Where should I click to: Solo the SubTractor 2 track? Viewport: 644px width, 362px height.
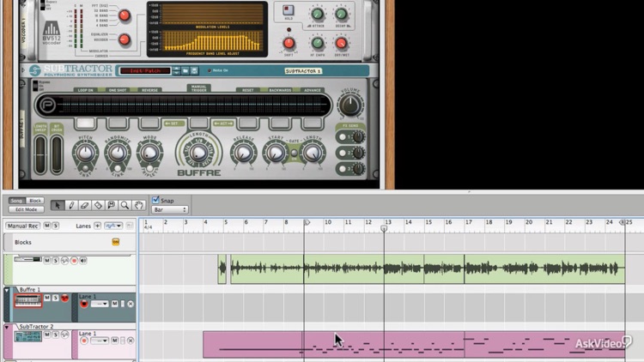[56, 335]
